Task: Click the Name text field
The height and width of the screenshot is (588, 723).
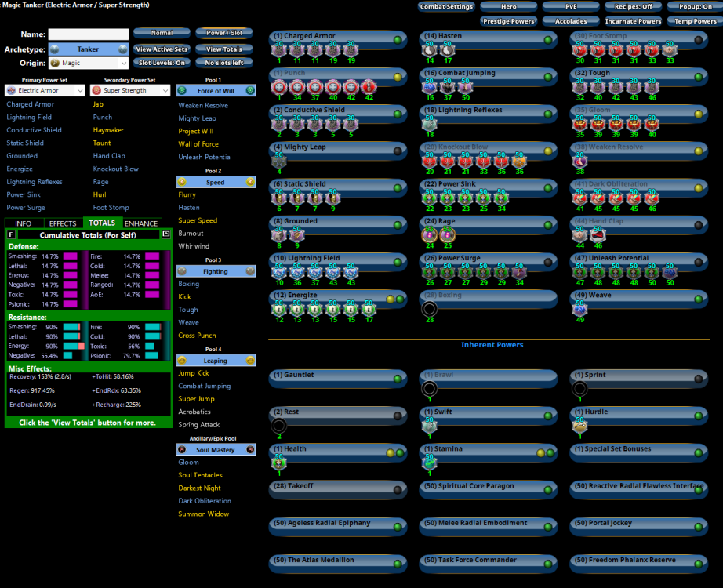Action: point(89,34)
